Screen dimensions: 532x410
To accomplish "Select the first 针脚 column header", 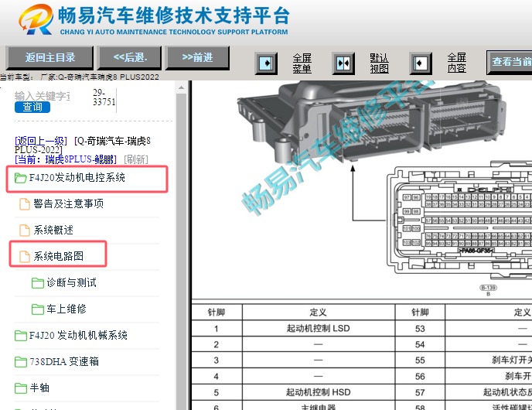I will click(x=217, y=313).
